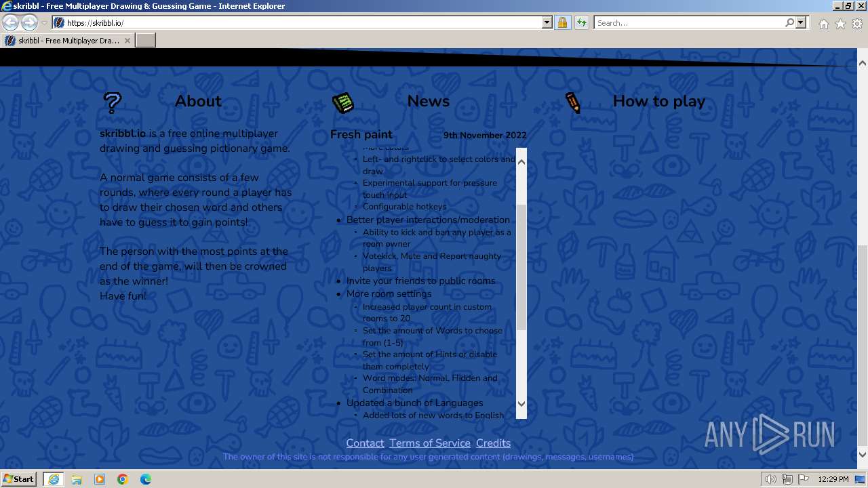868x488 pixels.
Task: Open File Explorer from the taskbar
Action: 77,479
